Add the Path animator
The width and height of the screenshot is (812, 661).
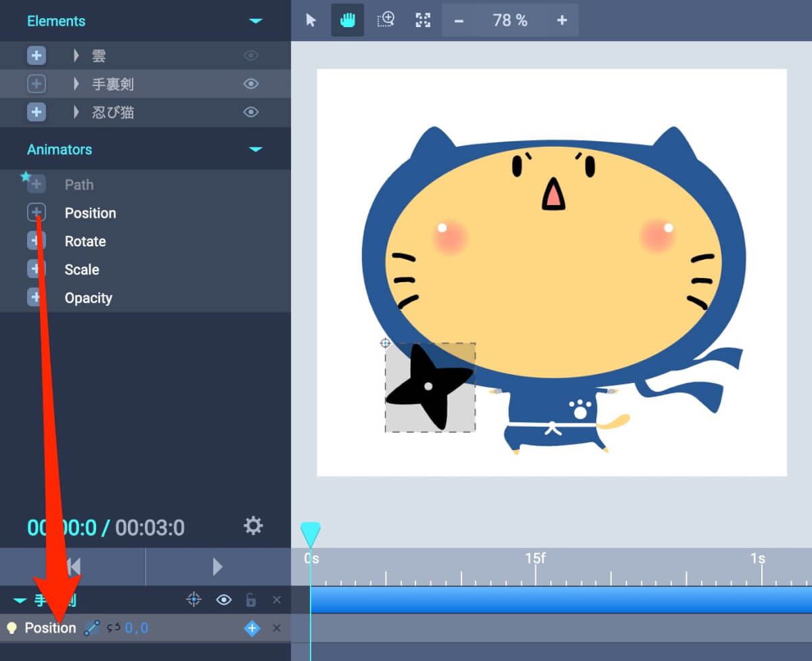(37, 184)
